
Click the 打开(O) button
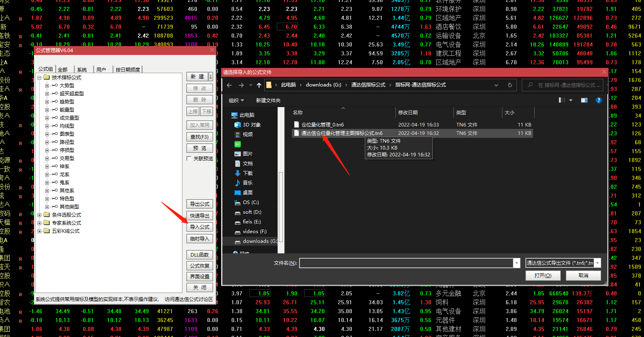[543, 276]
